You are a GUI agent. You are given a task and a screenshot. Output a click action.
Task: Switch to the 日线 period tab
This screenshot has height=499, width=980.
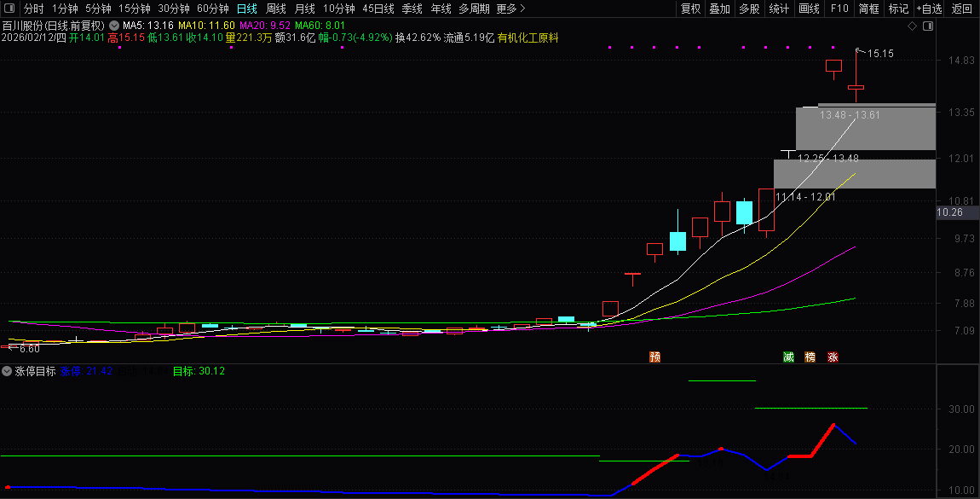coord(246,9)
